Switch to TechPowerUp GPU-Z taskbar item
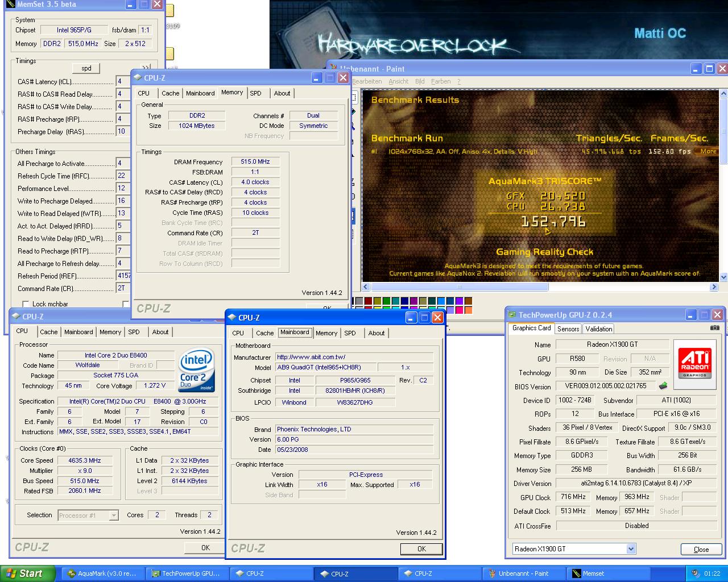 coord(187,573)
